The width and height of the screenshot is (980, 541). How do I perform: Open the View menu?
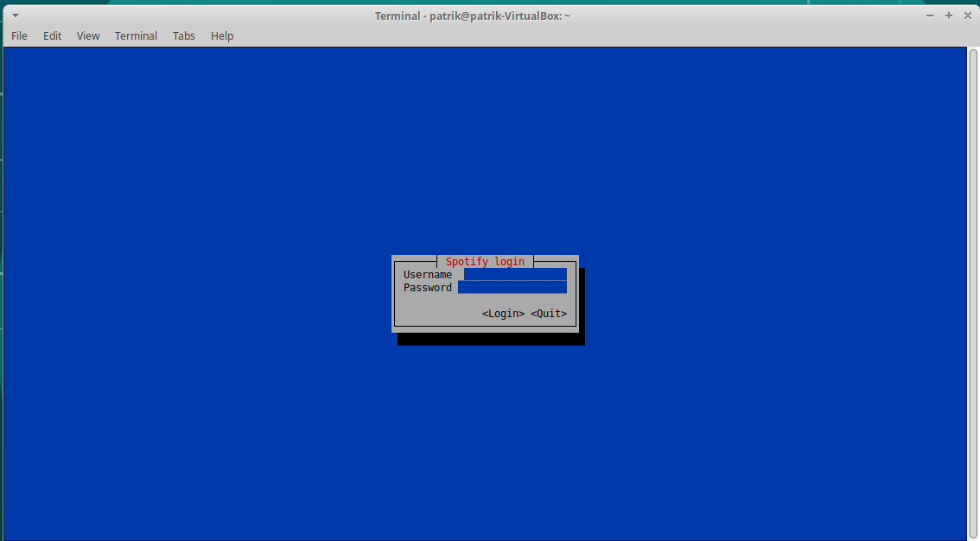coord(88,35)
